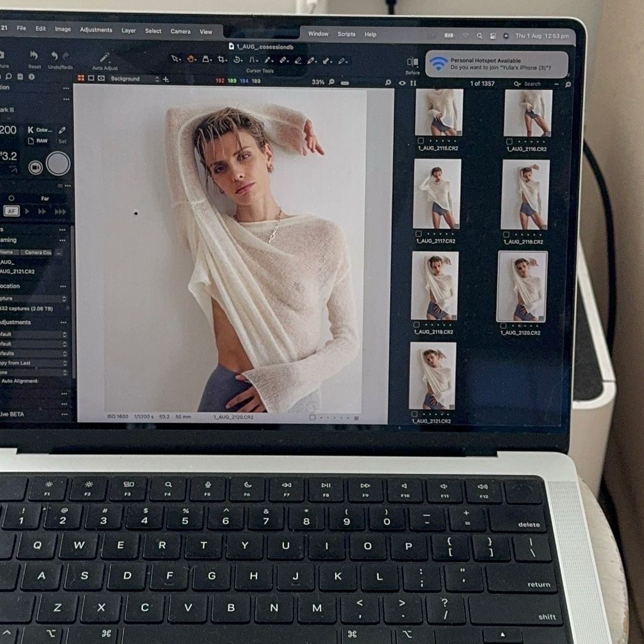The width and height of the screenshot is (644, 644).
Task: Click the AF autofocus button
Action: (11, 211)
